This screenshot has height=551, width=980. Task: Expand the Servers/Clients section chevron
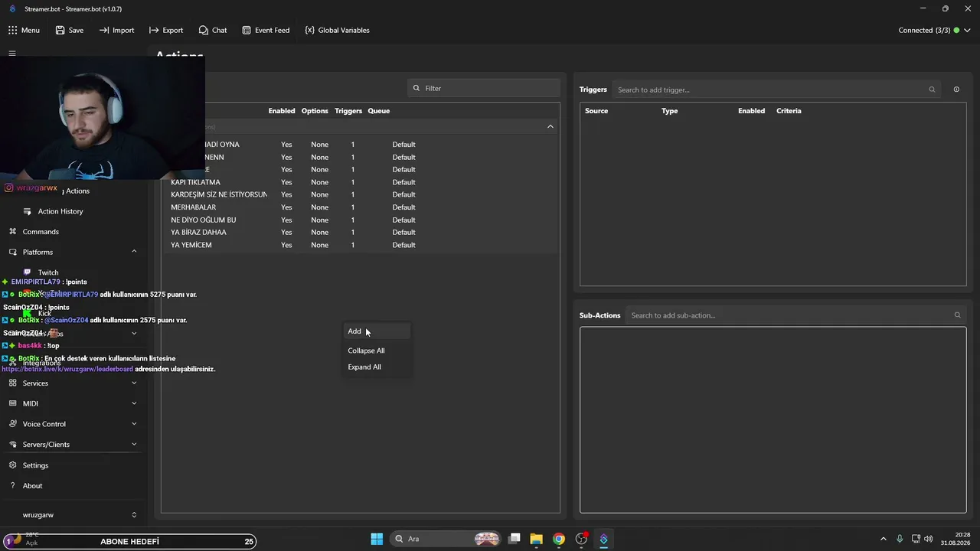click(134, 445)
